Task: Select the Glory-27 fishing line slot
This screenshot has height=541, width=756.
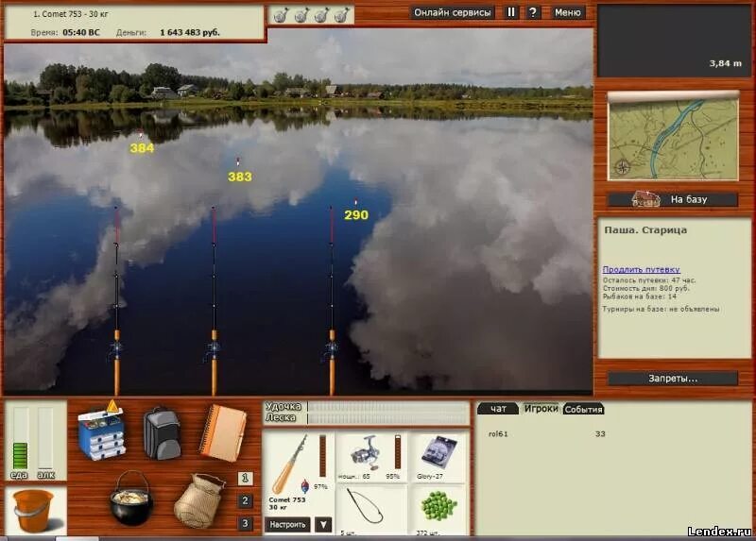Action: pyautogui.click(x=438, y=457)
